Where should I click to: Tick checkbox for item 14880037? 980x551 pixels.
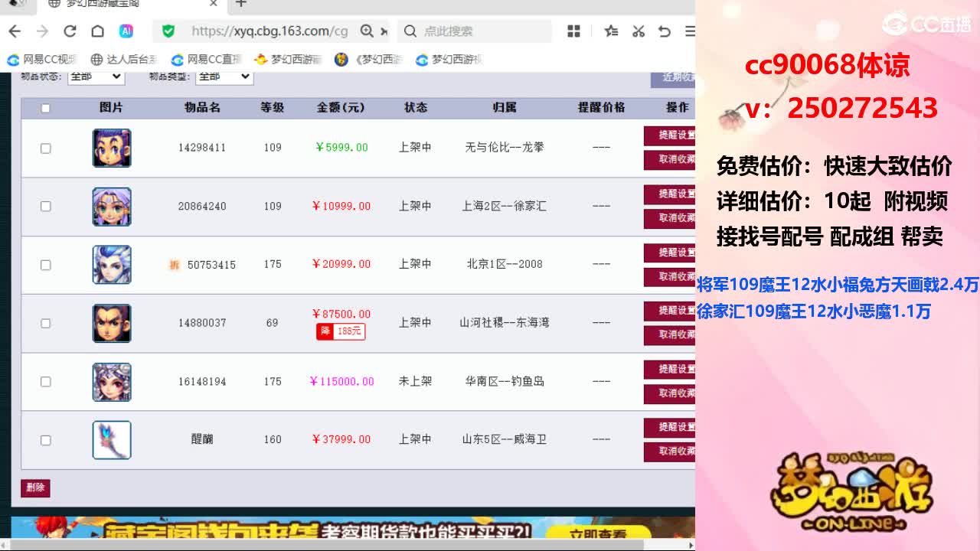coord(45,324)
